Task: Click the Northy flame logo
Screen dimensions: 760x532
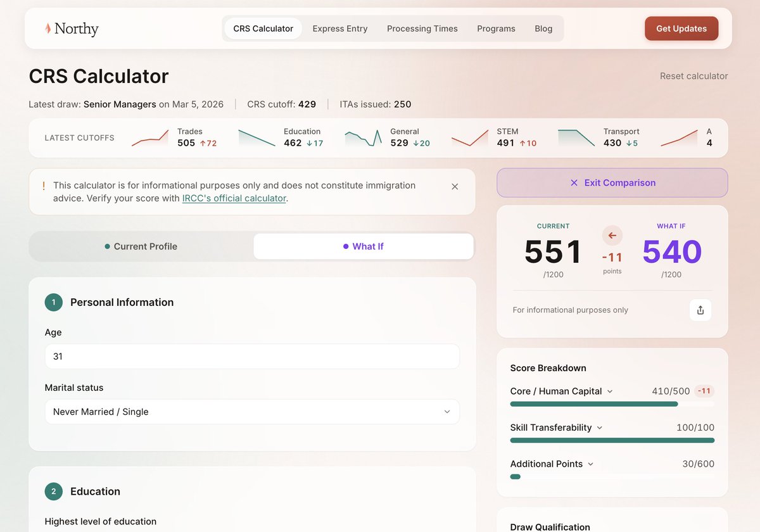Action: [x=47, y=28]
